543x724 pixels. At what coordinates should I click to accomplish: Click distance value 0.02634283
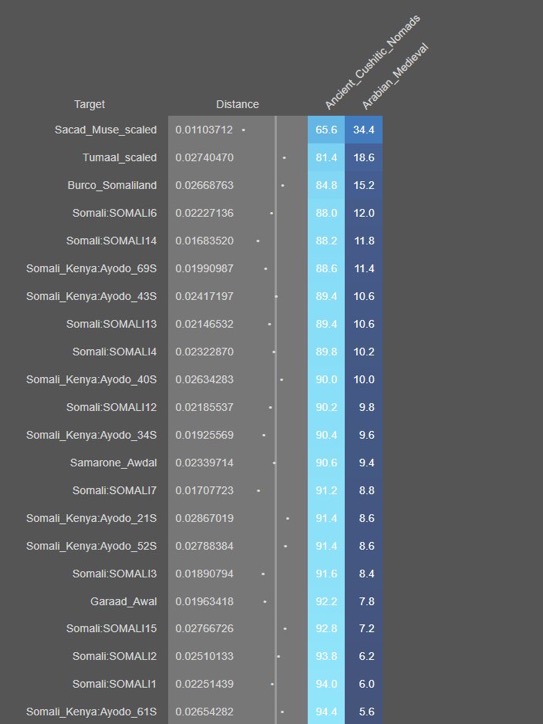(x=204, y=380)
